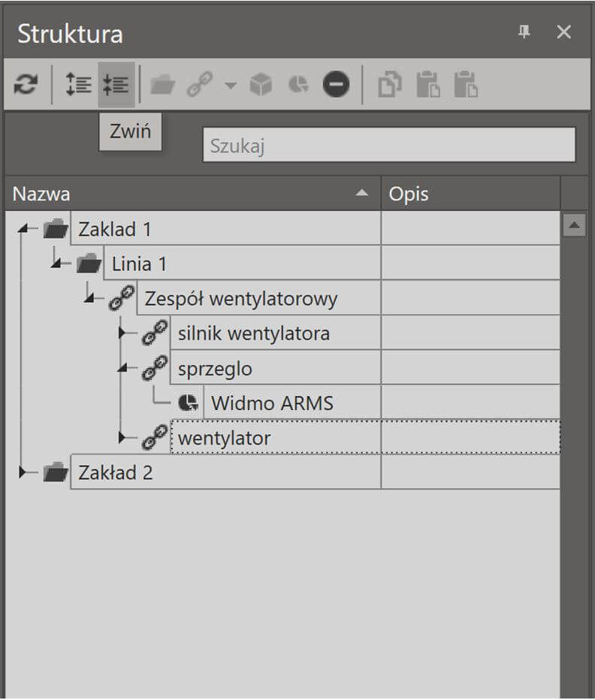Select Zespół wentylatorowy in the tree
The width and height of the screenshot is (595, 700).
[x=258, y=298]
